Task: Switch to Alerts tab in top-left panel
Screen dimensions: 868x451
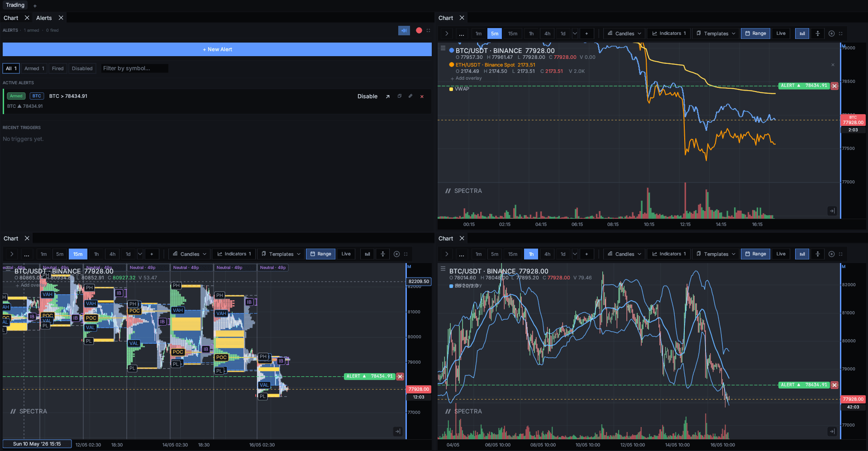Action: pos(44,18)
